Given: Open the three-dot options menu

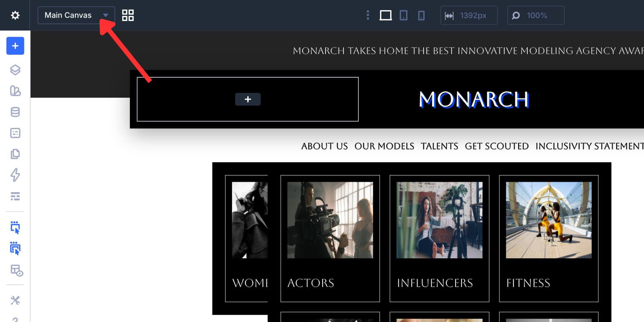Looking at the screenshot, I should pos(368,15).
